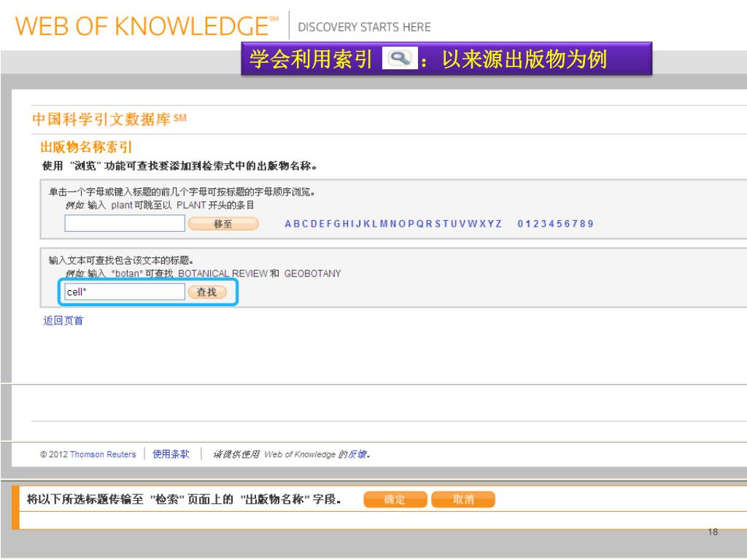Browse titles starting with digit 5
The image size is (747, 560).
click(x=560, y=224)
